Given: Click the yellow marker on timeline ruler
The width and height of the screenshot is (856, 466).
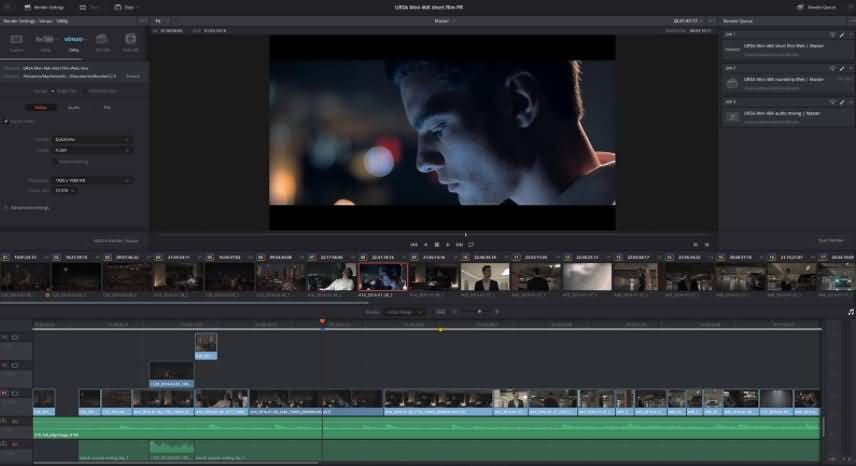Looking at the screenshot, I should coord(441,330).
